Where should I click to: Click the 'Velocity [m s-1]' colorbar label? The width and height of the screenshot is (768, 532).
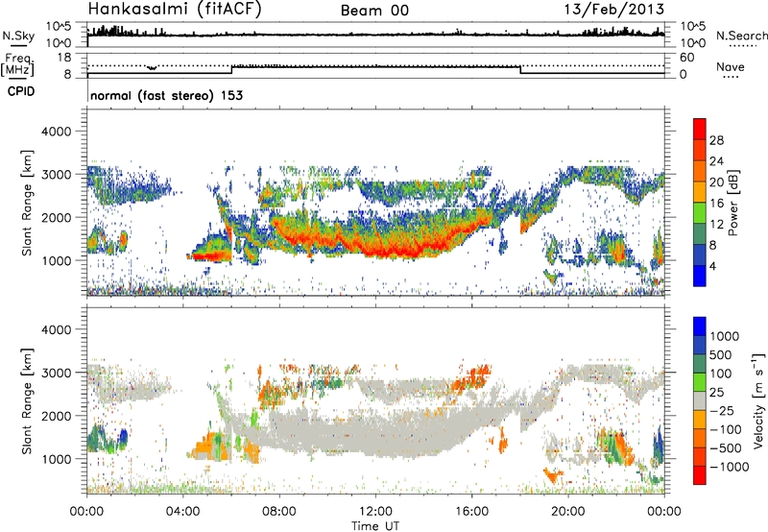[x=758, y=400]
